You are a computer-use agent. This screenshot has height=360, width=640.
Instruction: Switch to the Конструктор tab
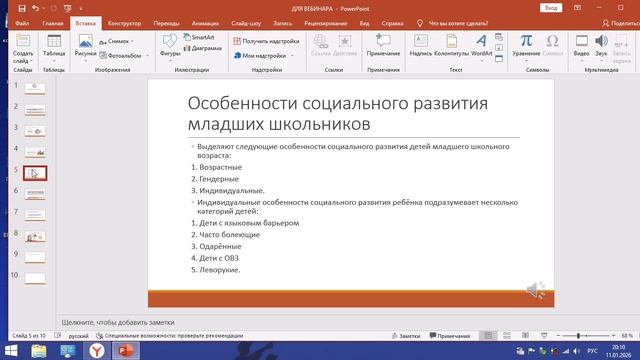(124, 23)
